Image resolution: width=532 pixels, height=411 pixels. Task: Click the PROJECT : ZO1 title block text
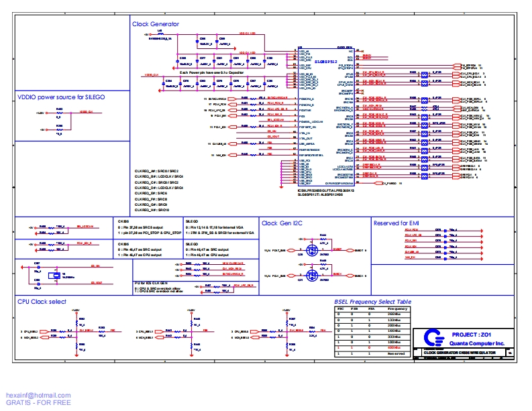tap(472, 334)
